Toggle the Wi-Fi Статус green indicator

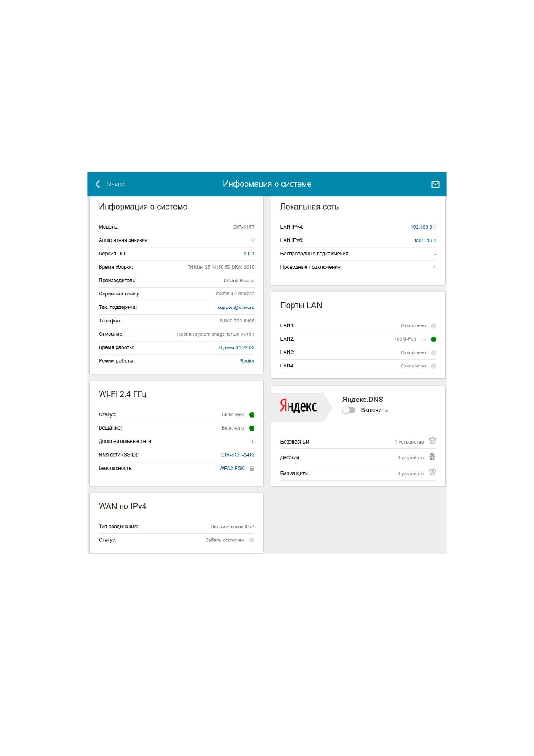pyautogui.click(x=252, y=415)
